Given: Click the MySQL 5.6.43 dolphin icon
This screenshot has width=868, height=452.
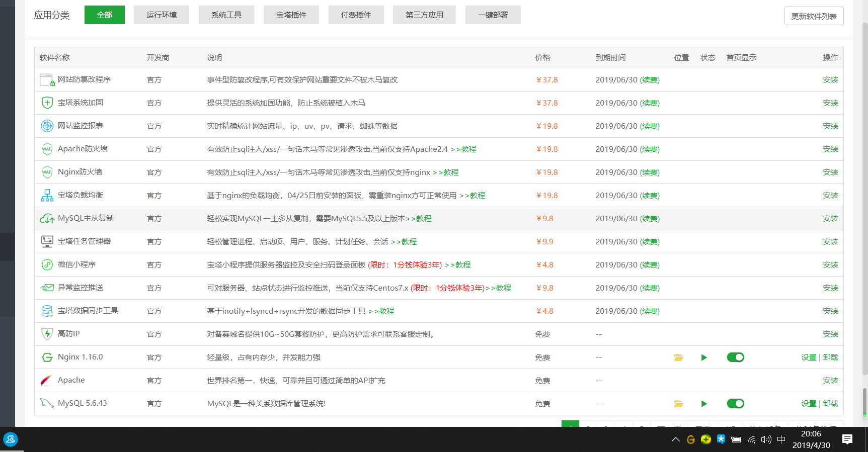Looking at the screenshot, I should pyautogui.click(x=47, y=403).
